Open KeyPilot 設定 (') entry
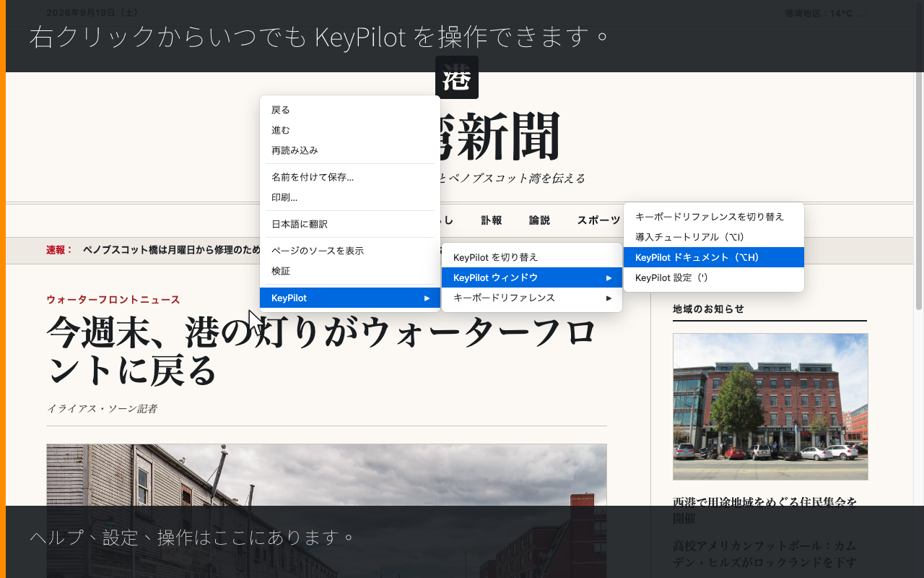 pos(714,277)
